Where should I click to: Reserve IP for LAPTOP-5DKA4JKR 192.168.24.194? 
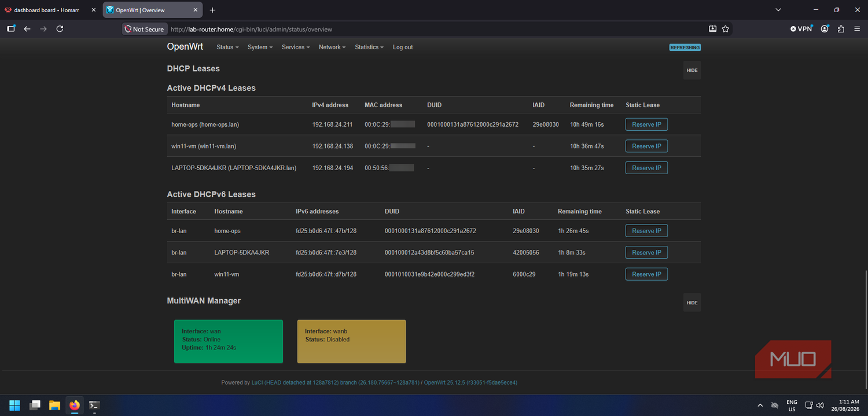coord(646,168)
